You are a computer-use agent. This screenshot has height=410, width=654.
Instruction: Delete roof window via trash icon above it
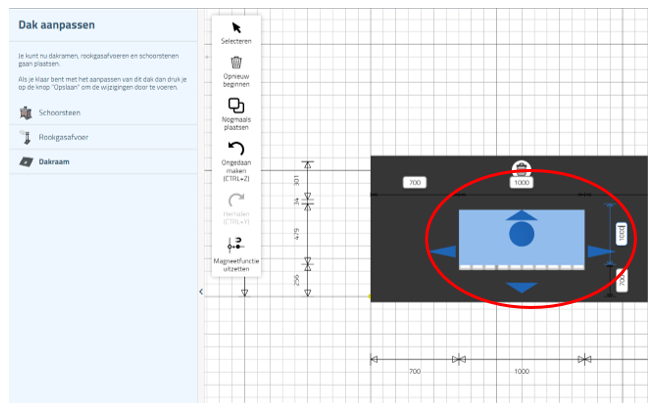click(521, 166)
